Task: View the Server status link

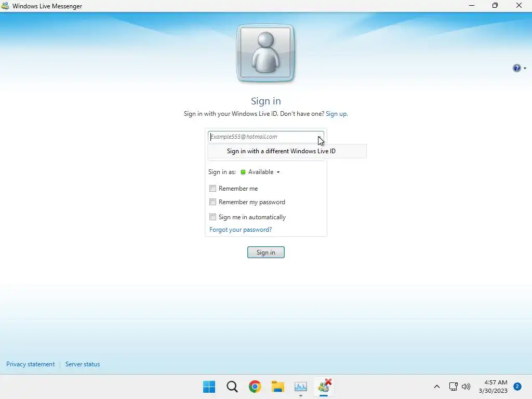Action: point(83,364)
